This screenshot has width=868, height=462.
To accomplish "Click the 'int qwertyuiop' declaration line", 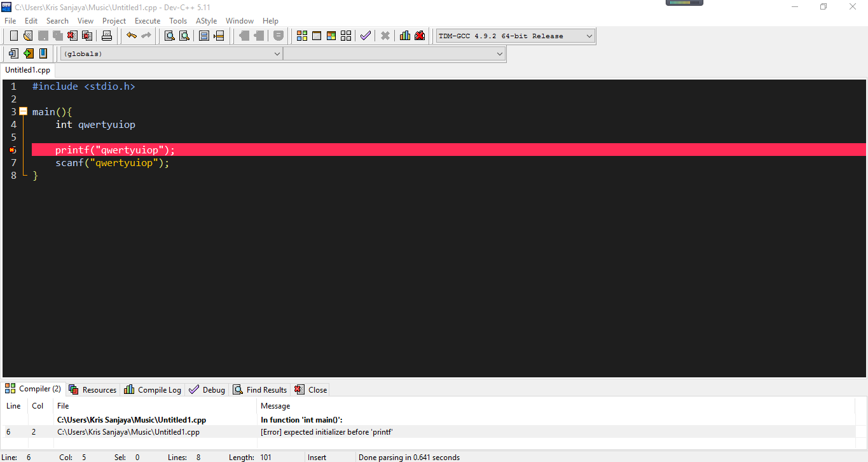I will pos(95,125).
